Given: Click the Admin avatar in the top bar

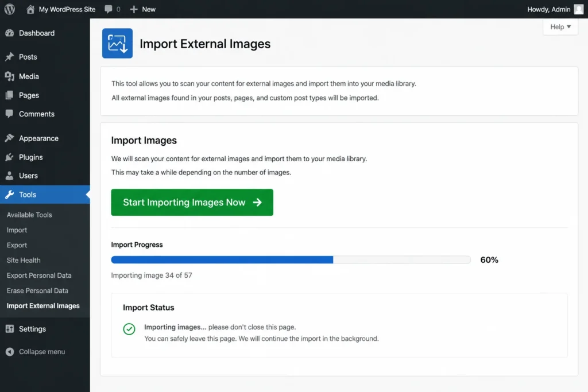Looking at the screenshot, I should pos(579,9).
